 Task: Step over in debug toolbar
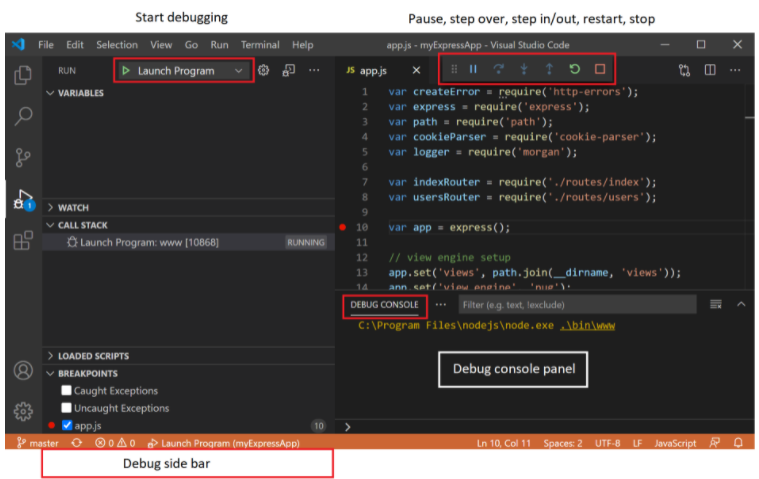coord(498,69)
